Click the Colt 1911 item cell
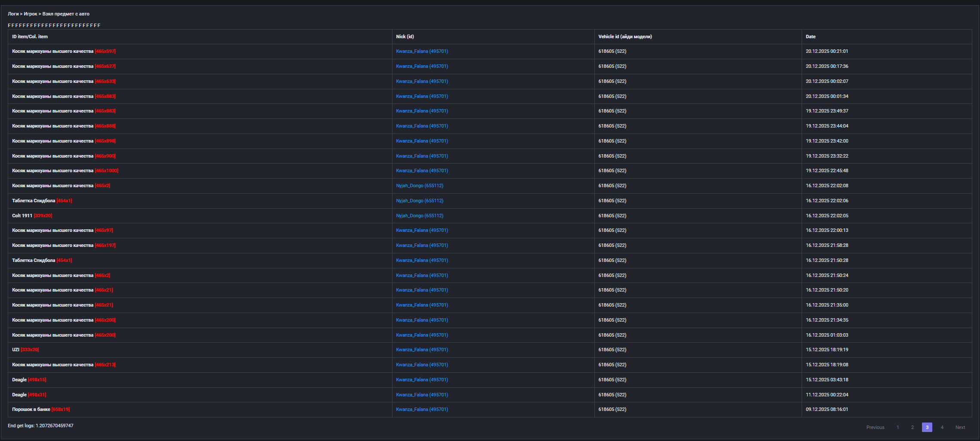980x441 pixels. tap(22, 216)
